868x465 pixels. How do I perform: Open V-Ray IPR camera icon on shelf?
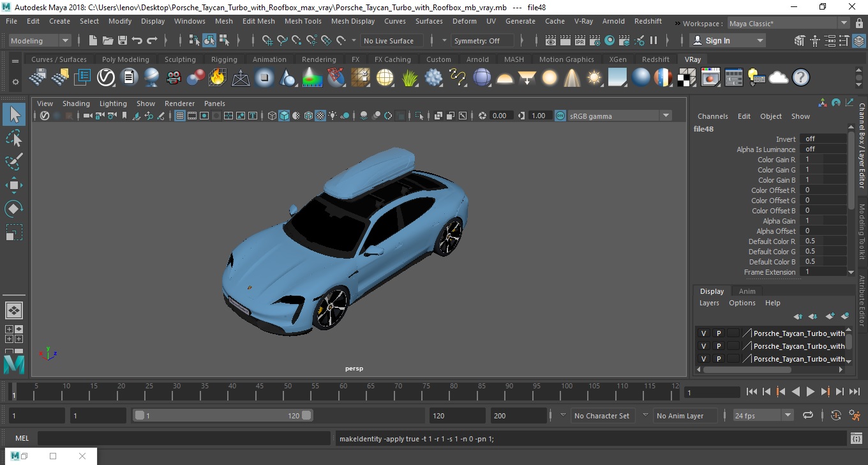click(173, 78)
